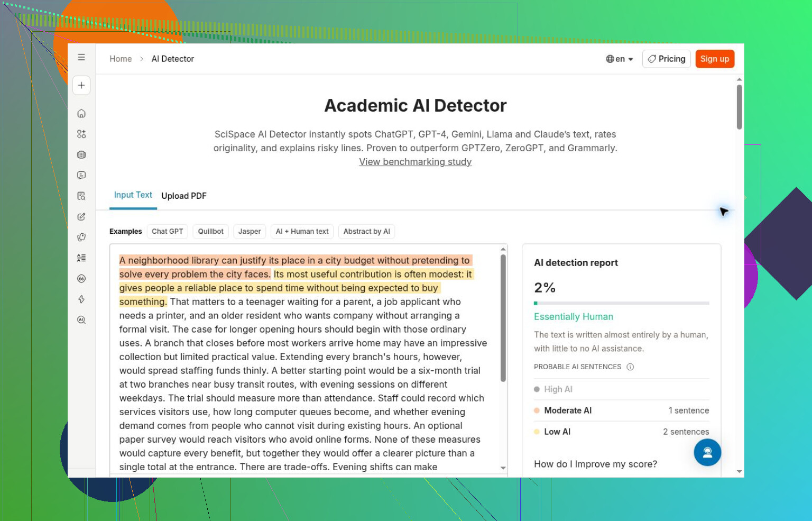Click the info icon beside Probable AI Sentences
The height and width of the screenshot is (521, 812).
630,367
